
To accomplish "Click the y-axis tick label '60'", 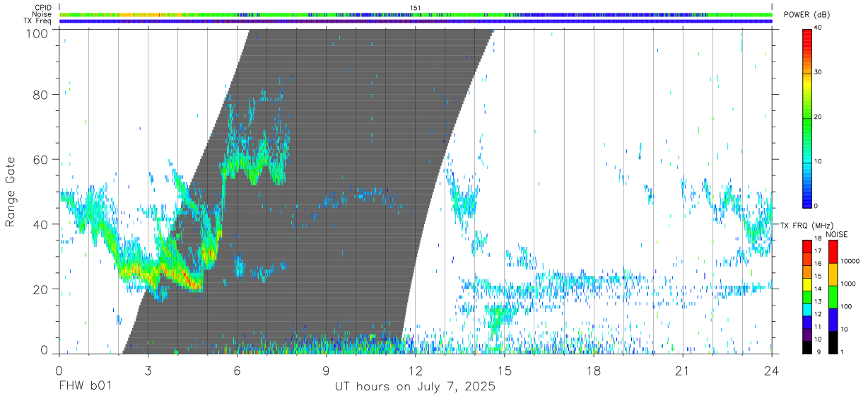I will (41, 159).
